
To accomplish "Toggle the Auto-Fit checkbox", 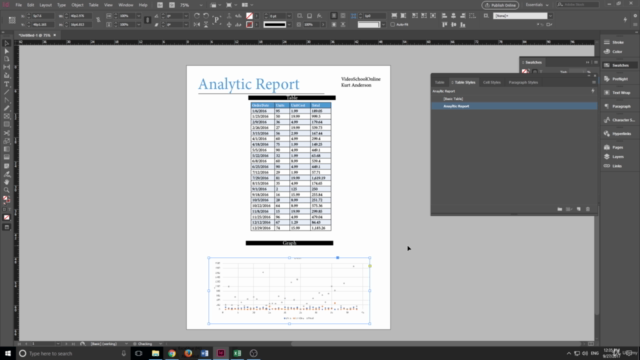I will coord(393,24).
